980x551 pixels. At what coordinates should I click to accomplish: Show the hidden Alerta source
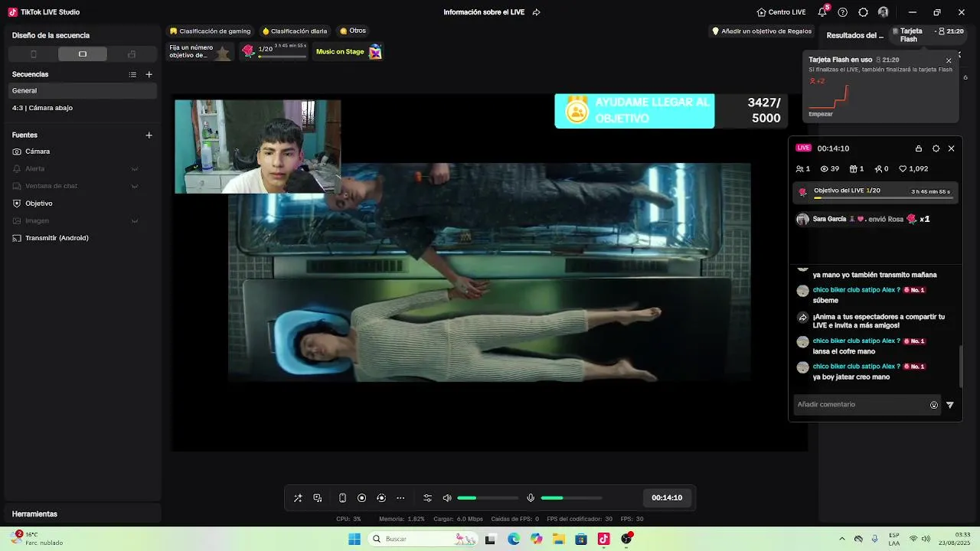(x=135, y=168)
